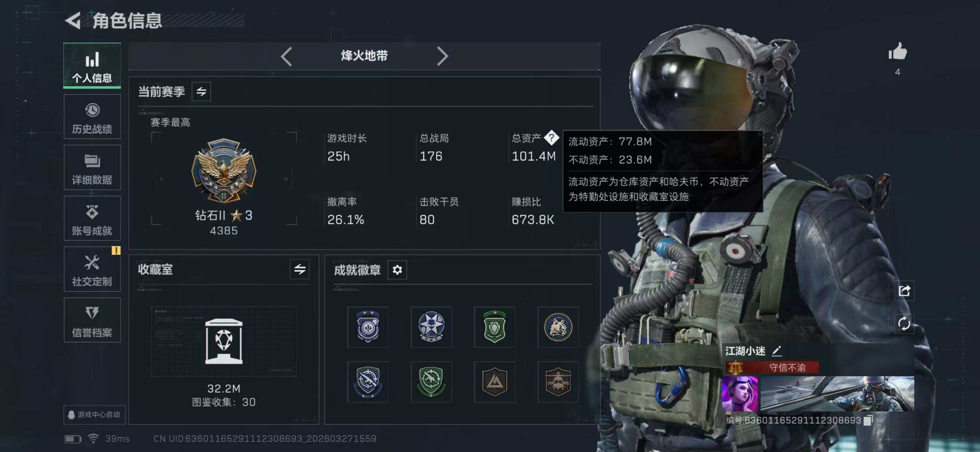Toggle the 收藏室 swap view button
Screen dimensions: 980x452
coord(300,270)
